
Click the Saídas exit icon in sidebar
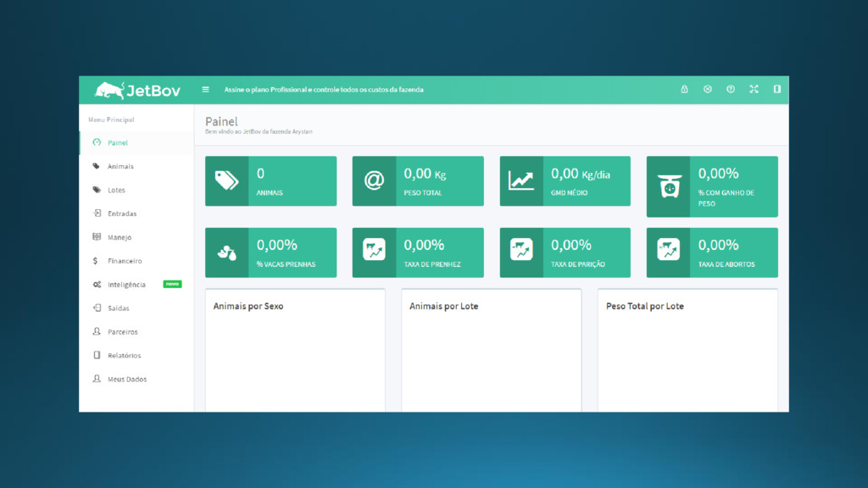97,308
